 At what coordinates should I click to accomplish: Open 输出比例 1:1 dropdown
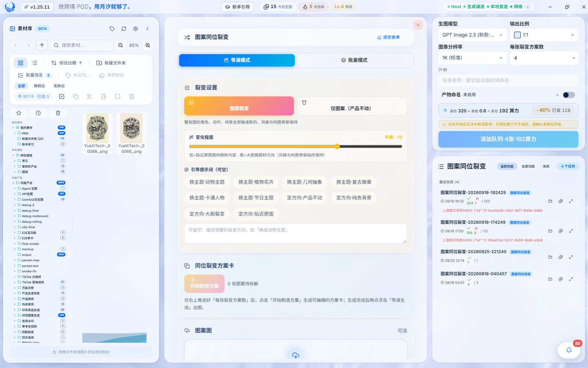point(544,35)
